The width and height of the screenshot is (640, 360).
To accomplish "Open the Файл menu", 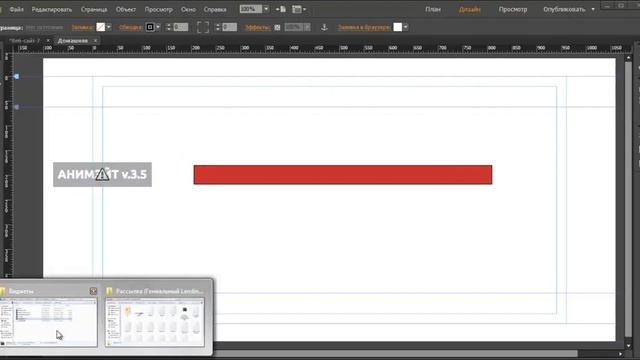I will coord(16,9).
